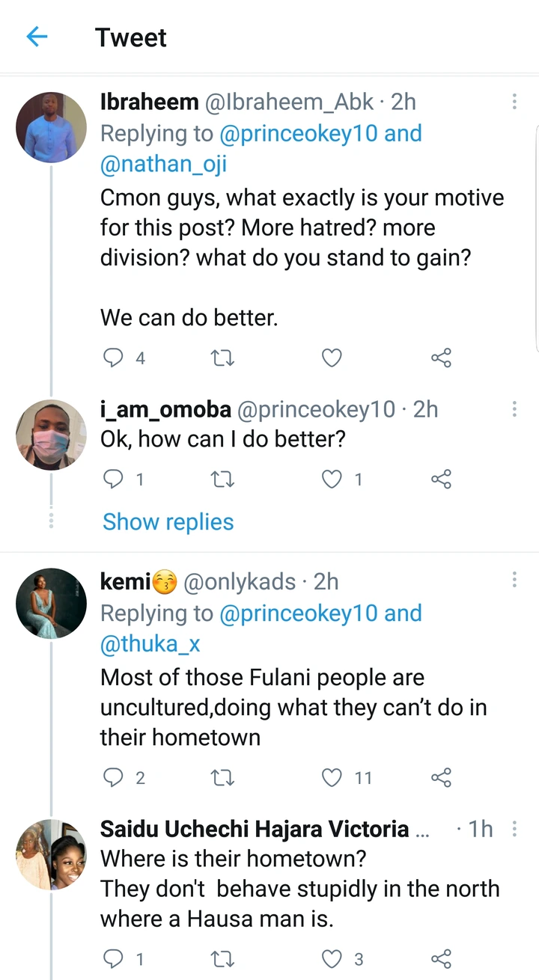The width and height of the screenshot is (539, 980).
Task: Share Ibraheem's tweet
Action: [442, 358]
